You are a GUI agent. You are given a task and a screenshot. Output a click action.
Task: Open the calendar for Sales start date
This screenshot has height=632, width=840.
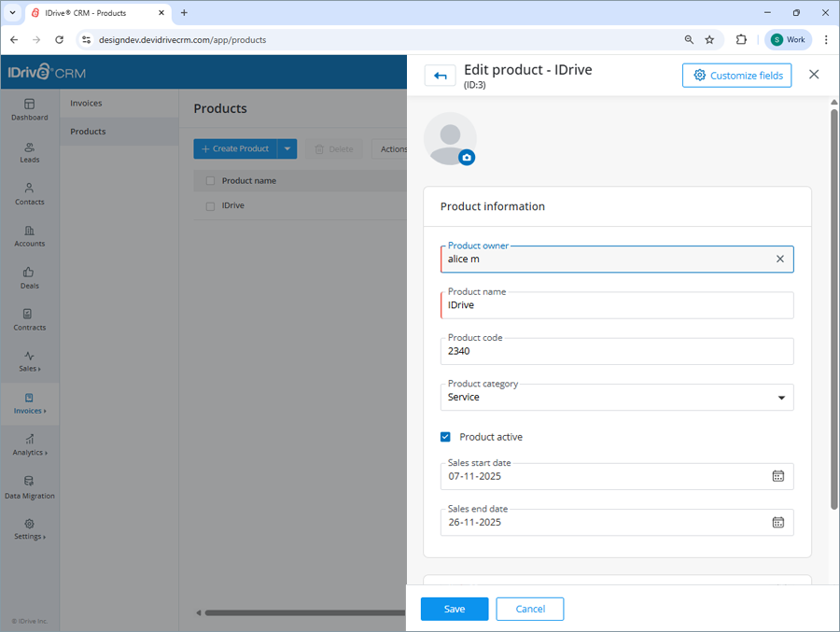[x=778, y=476]
